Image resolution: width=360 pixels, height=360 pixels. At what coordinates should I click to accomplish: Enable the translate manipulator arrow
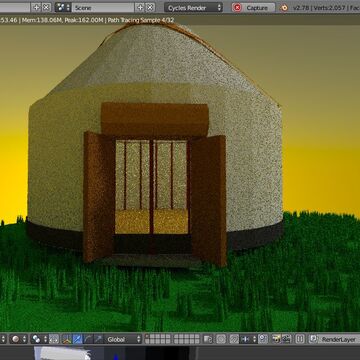point(77,339)
